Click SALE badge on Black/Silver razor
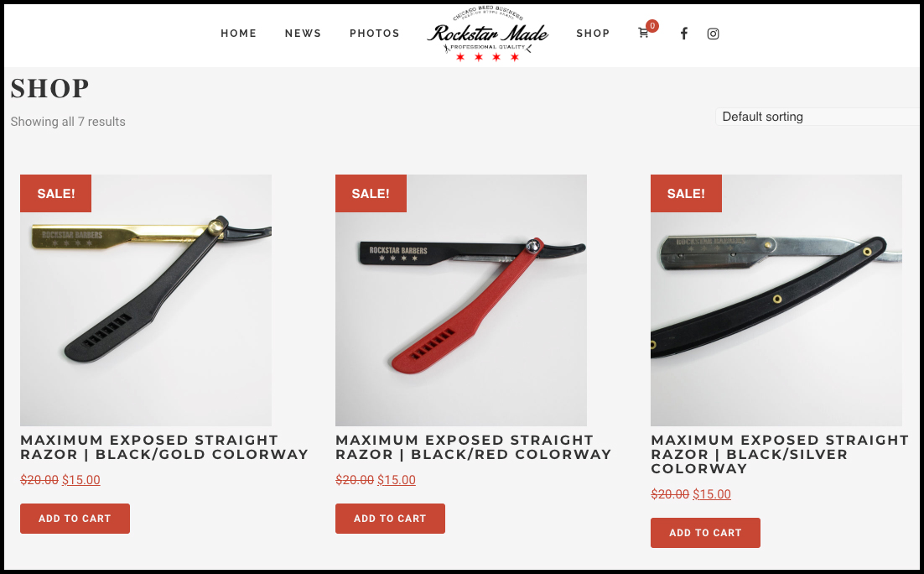Image resolution: width=924 pixels, height=574 pixels. tap(686, 194)
